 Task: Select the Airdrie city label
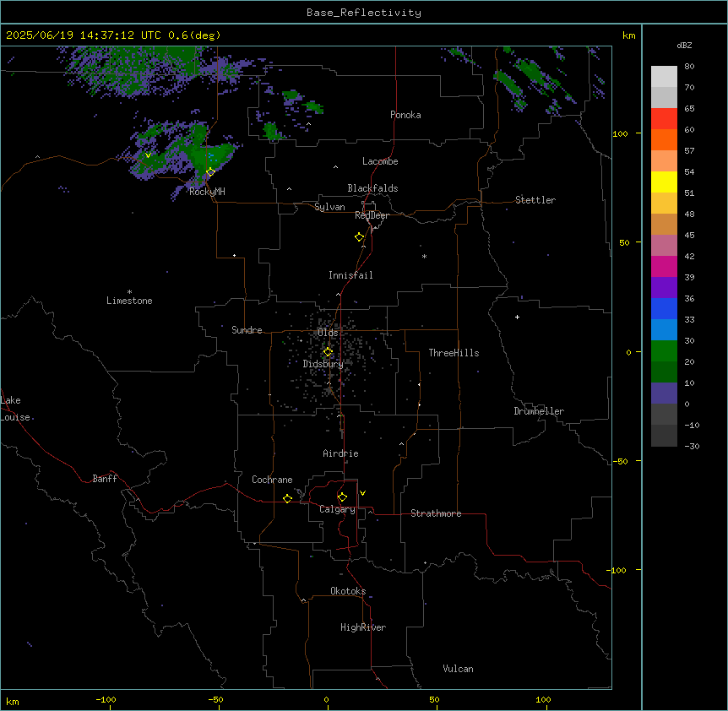pos(340,453)
